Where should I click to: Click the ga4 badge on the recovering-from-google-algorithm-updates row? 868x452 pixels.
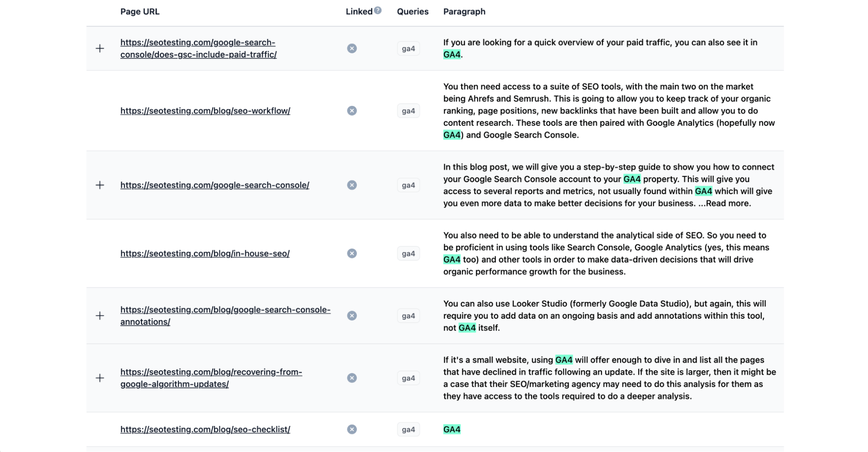click(408, 377)
